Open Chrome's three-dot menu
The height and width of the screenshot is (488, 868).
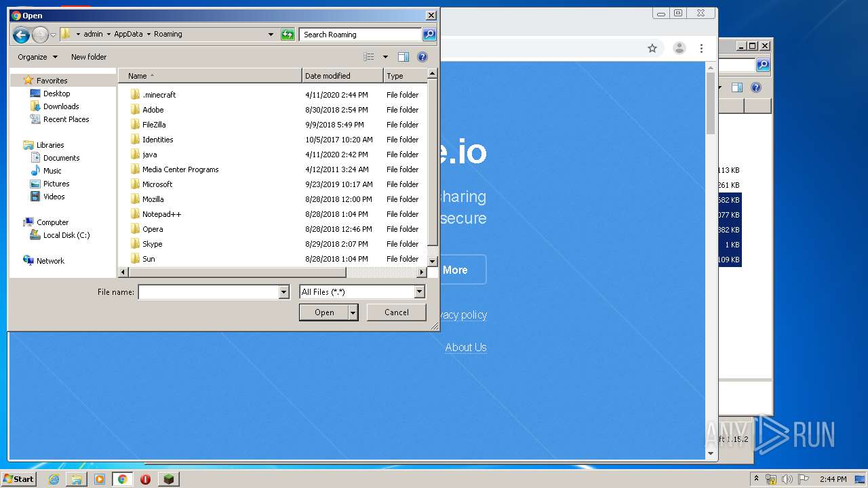[701, 48]
